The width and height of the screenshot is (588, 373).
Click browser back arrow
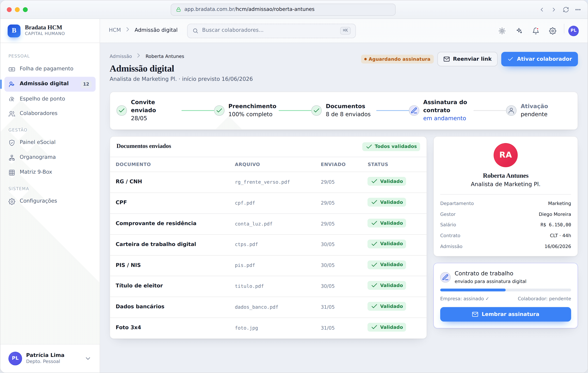[542, 9]
